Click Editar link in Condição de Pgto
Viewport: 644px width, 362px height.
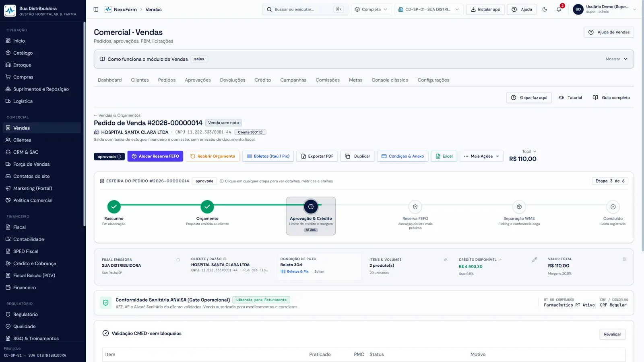(x=319, y=271)
